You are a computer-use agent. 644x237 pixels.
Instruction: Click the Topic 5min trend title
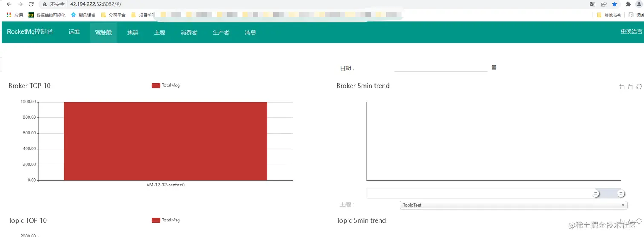361,220
